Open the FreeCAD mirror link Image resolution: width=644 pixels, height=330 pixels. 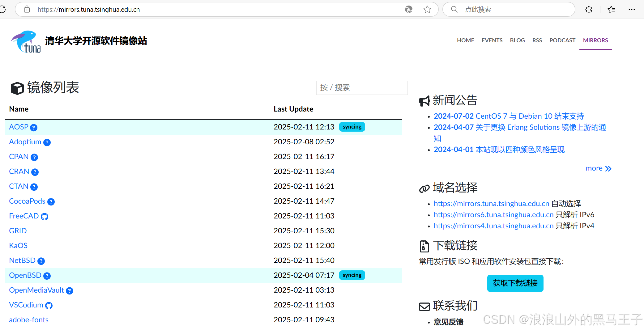tap(24, 216)
